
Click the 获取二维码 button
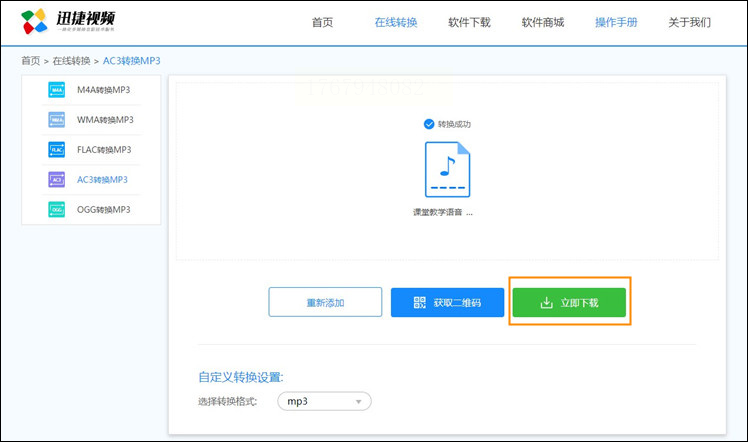[x=447, y=302]
